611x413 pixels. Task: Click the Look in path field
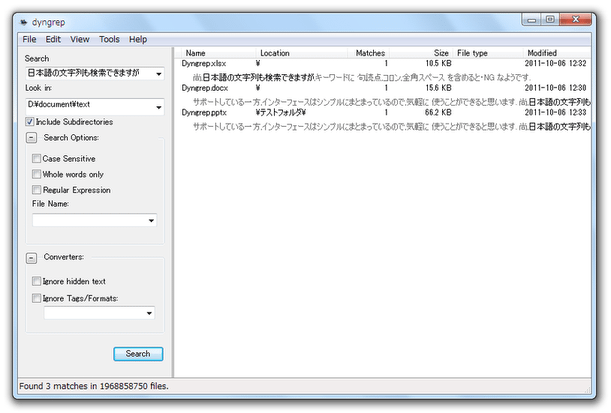tap(90, 106)
